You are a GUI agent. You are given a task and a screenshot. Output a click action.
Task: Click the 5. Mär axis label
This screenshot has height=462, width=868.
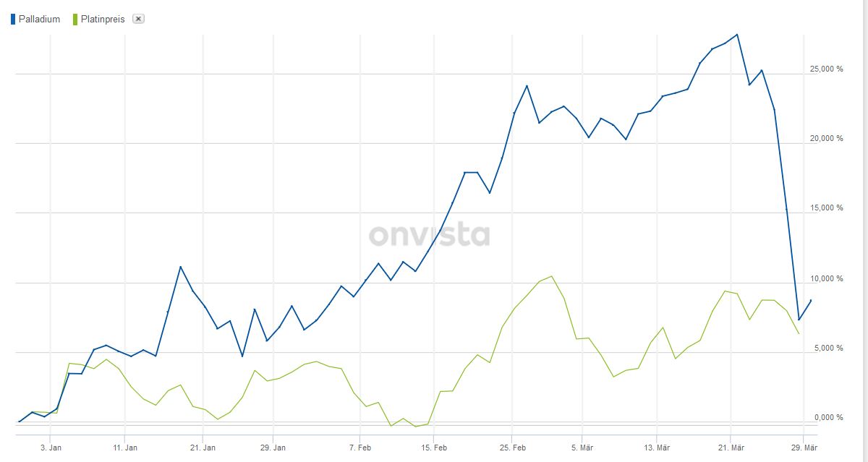[x=582, y=448]
